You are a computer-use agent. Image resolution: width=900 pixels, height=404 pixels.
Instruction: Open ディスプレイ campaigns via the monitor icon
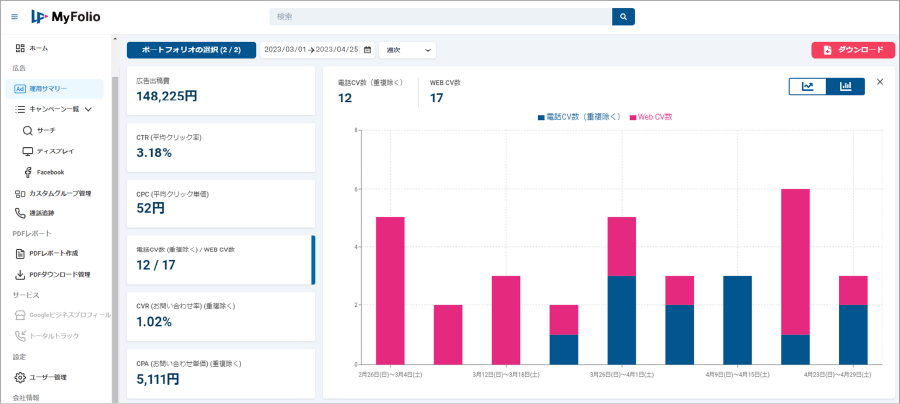[x=28, y=152]
